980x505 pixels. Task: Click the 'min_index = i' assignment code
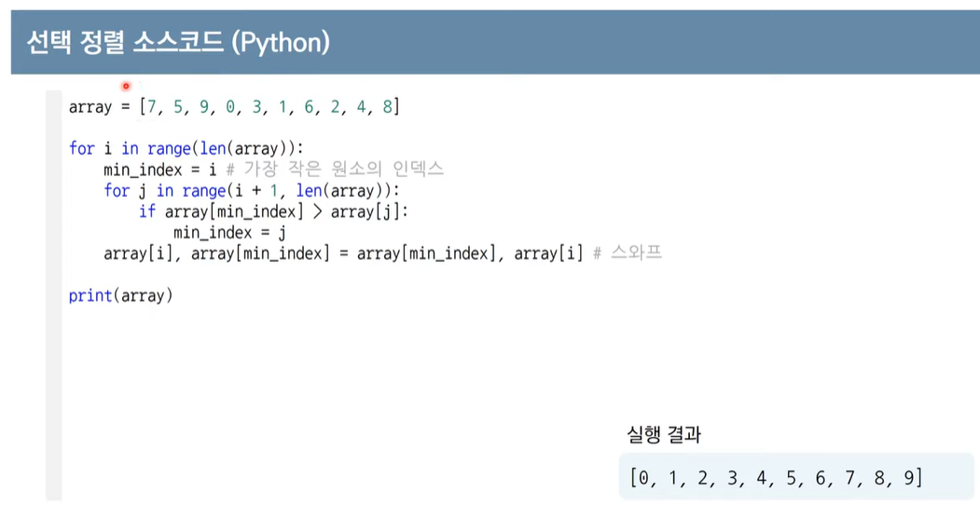[160, 170]
